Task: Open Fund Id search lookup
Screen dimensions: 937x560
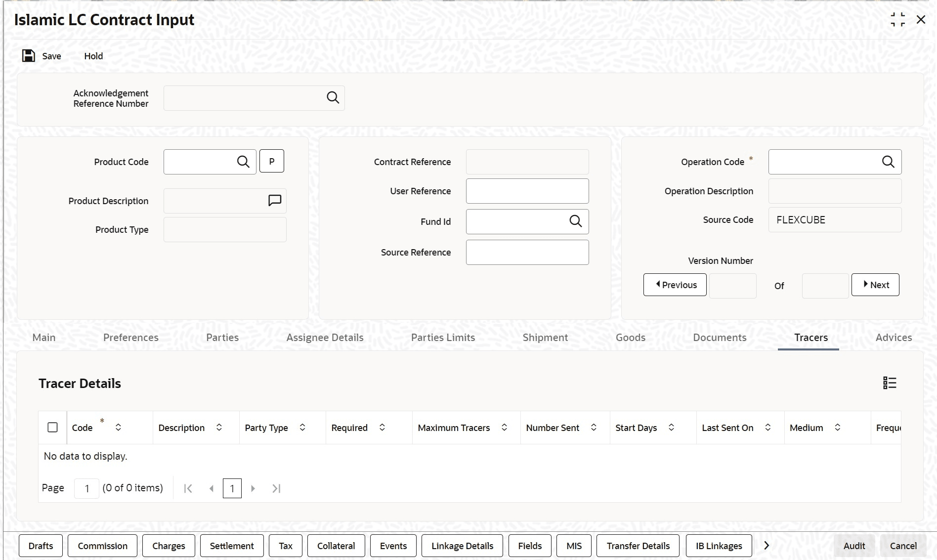Action: pyautogui.click(x=576, y=221)
